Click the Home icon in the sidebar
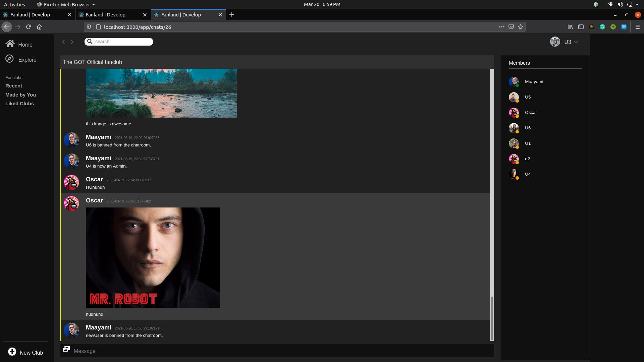The image size is (644, 362). click(10, 43)
